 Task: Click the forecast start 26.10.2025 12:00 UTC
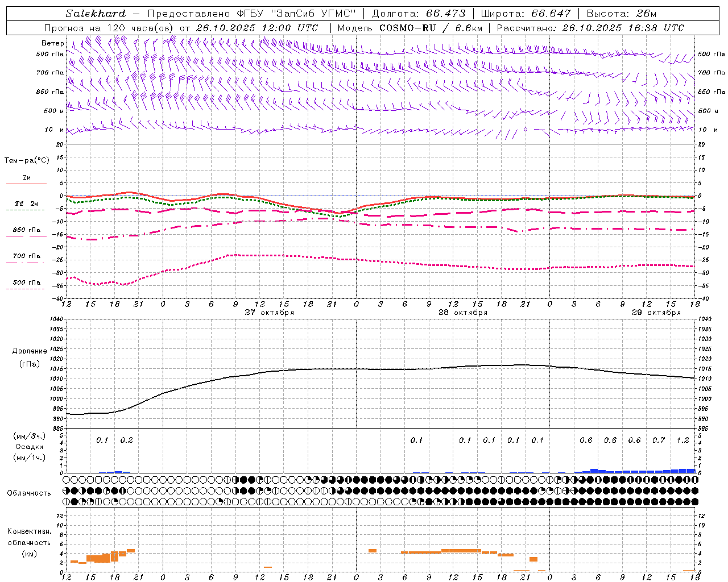pyautogui.click(x=257, y=28)
